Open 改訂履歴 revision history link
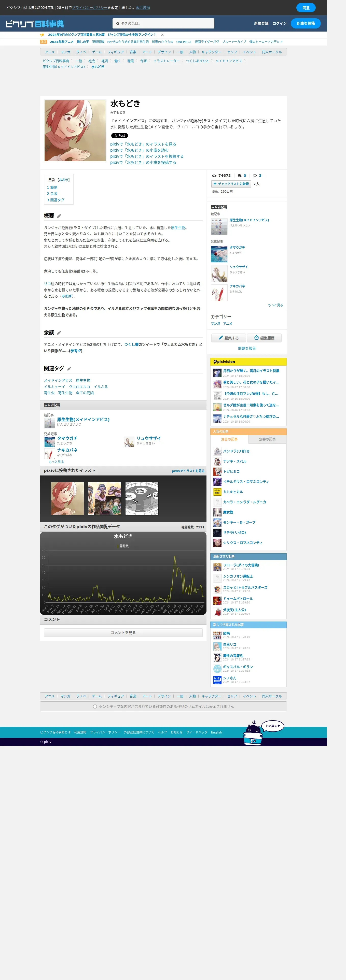 (143, 8)
